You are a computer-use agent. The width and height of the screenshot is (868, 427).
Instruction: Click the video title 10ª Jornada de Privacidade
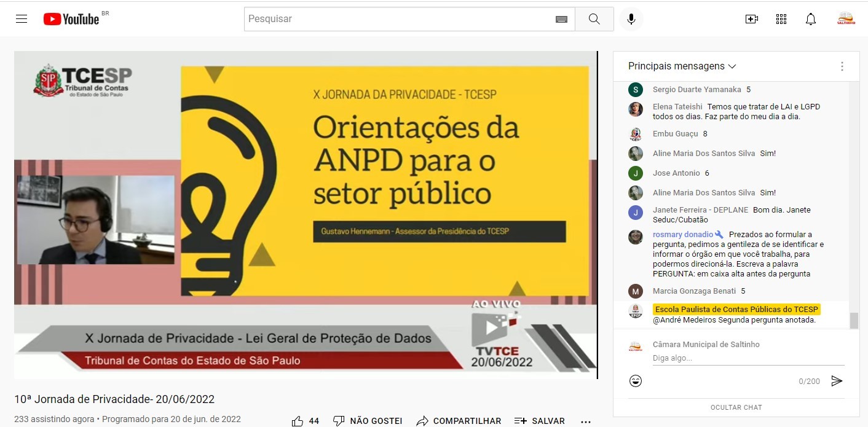[x=114, y=399]
